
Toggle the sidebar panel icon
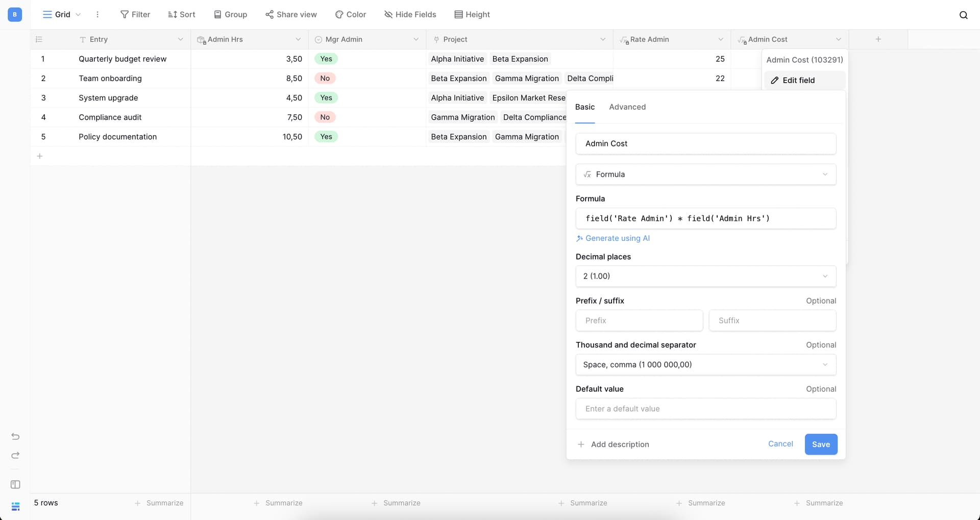tap(15, 484)
